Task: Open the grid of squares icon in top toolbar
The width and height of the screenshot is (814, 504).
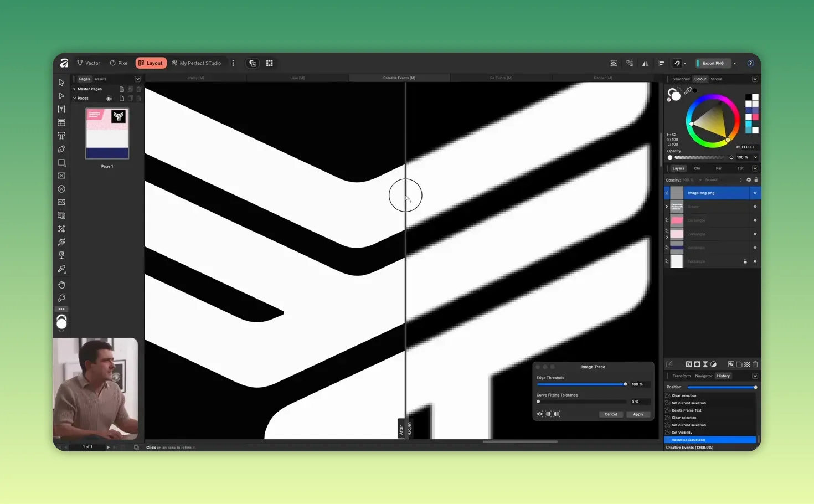Action: click(x=270, y=63)
